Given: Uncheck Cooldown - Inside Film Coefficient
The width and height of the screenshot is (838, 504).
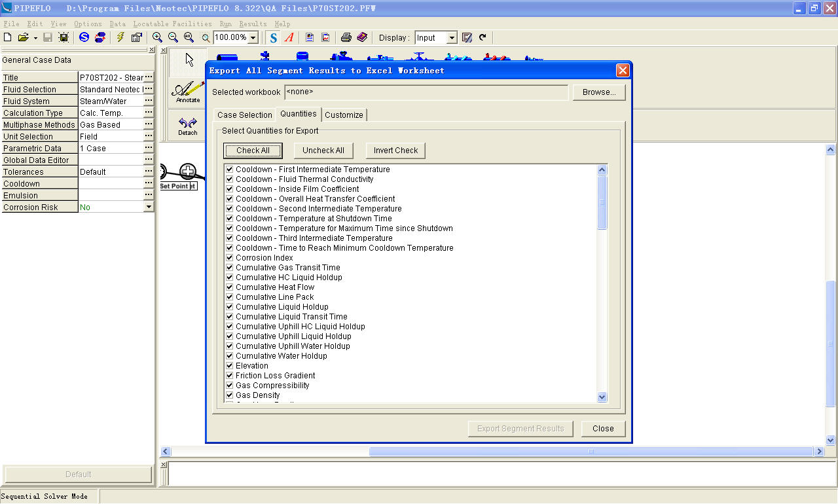Looking at the screenshot, I should 230,189.
